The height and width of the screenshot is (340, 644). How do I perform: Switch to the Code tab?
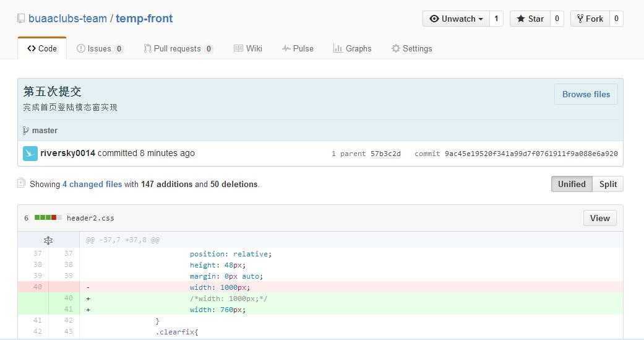(x=42, y=48)
